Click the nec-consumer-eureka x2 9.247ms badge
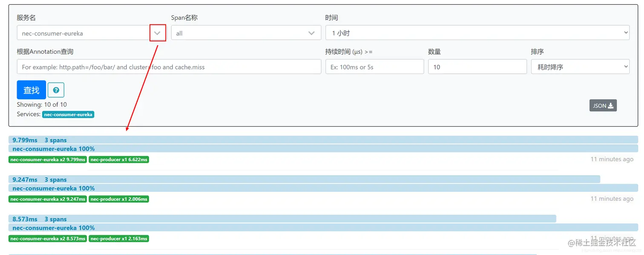The width and height of the screenshot is (644, 255). coord(48,199)
